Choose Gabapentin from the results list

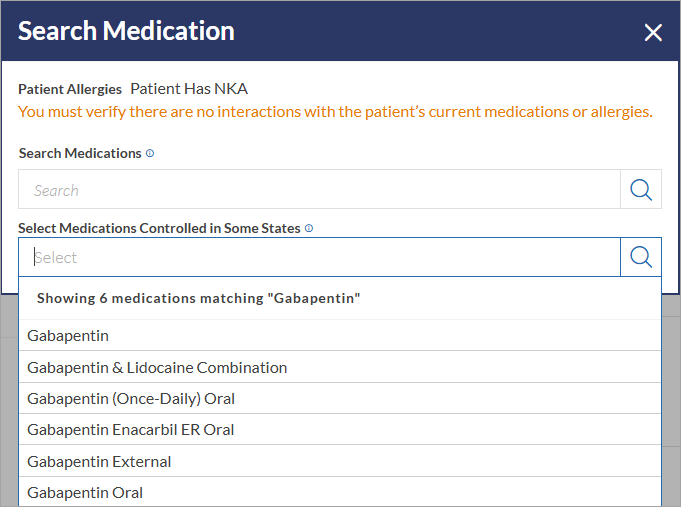tap(340, 336)
